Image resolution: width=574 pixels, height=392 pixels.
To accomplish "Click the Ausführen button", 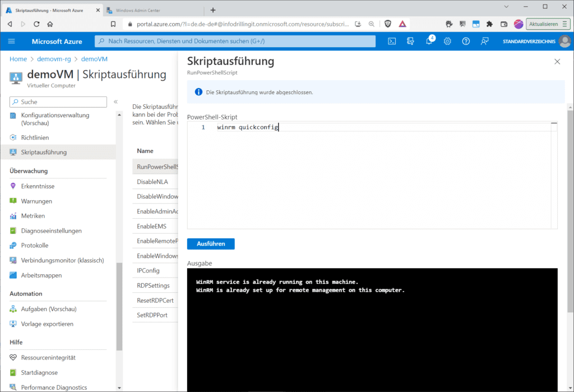I will (x=211, y=243).
